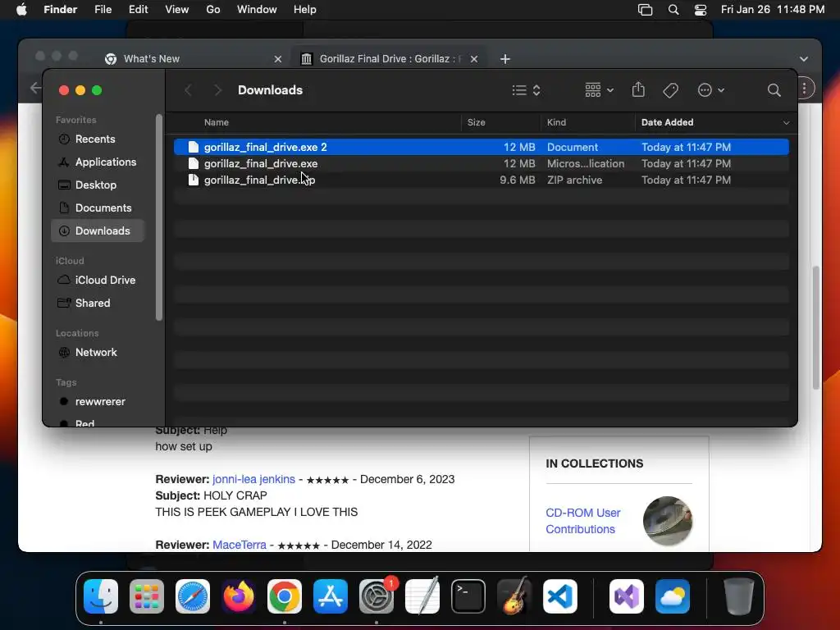Open GarageBand from the Dock
Image resolution: width=840 pixels, height=630 pixels.
pyautogui.click(x=514, y=596)
